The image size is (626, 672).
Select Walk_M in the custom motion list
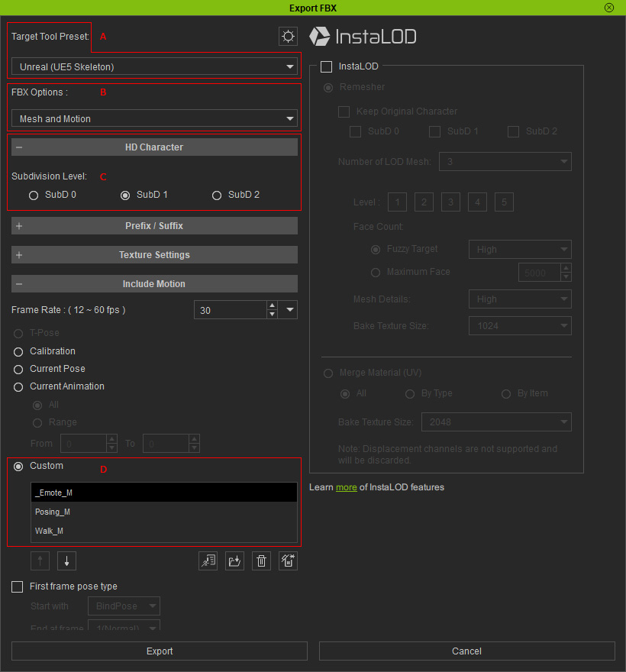point(50,531)
